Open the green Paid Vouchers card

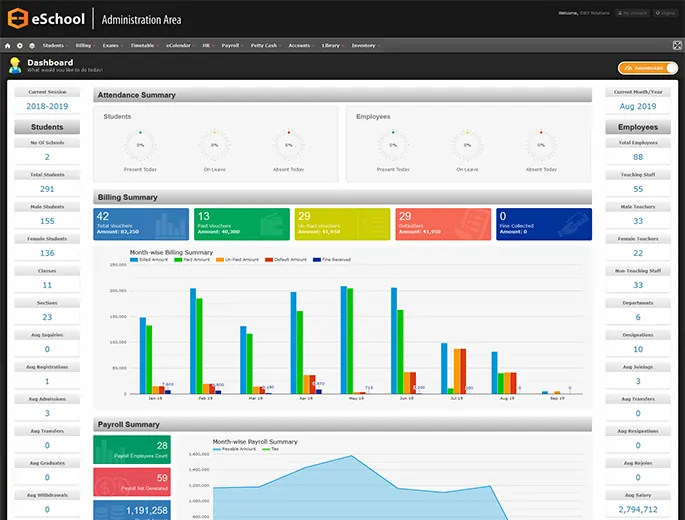point(242,224)
